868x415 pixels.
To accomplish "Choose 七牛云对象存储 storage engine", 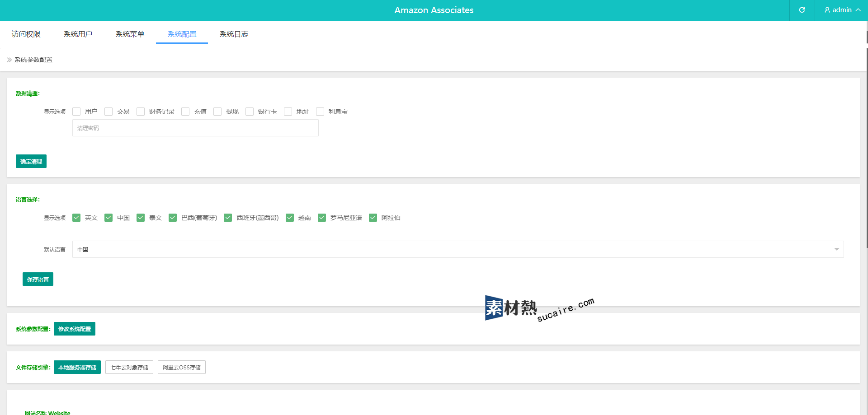I will 129,367.
